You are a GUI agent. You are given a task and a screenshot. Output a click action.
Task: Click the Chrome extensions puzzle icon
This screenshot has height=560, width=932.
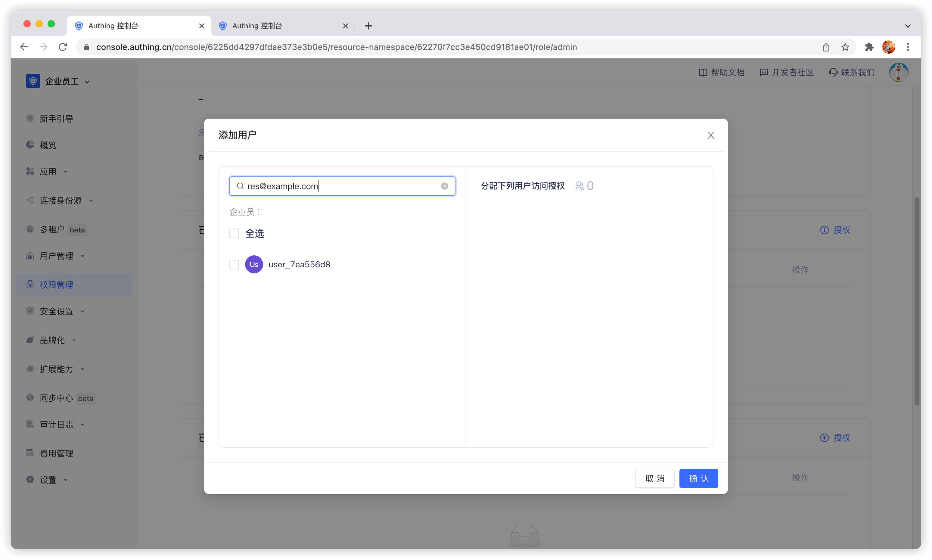tap(869, 47)
